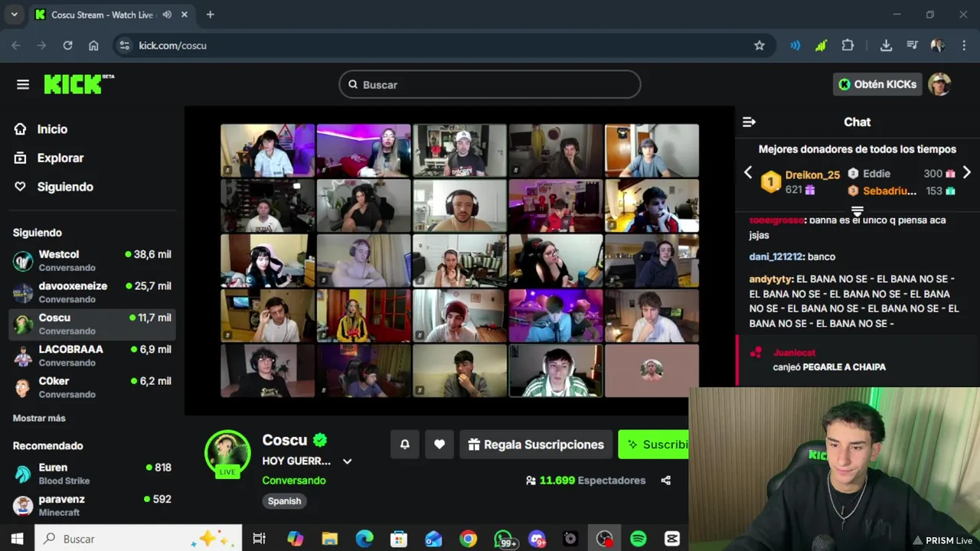Image resolution: width=980 pixels, height=551 pixels.
Task: Open Westcol's followed channel
Action: point(92,260)
